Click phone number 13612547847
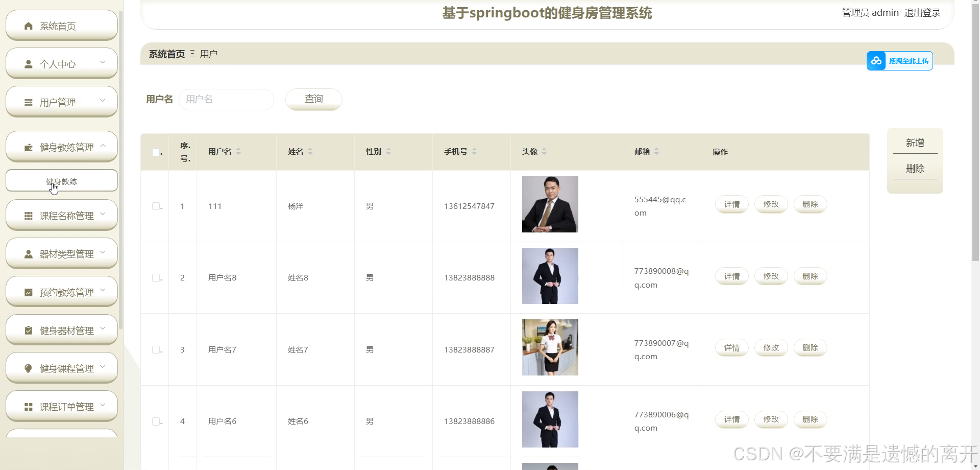Screen dimensions: 980x470 click(469, 206)
